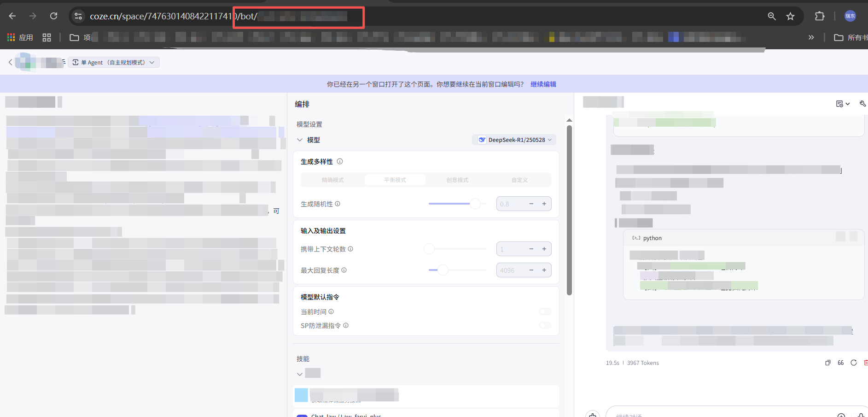Bookmark this page with the star icon
The height and width of the screenshot is (417, 868).
pyautogui.click(x=791, y=16)
